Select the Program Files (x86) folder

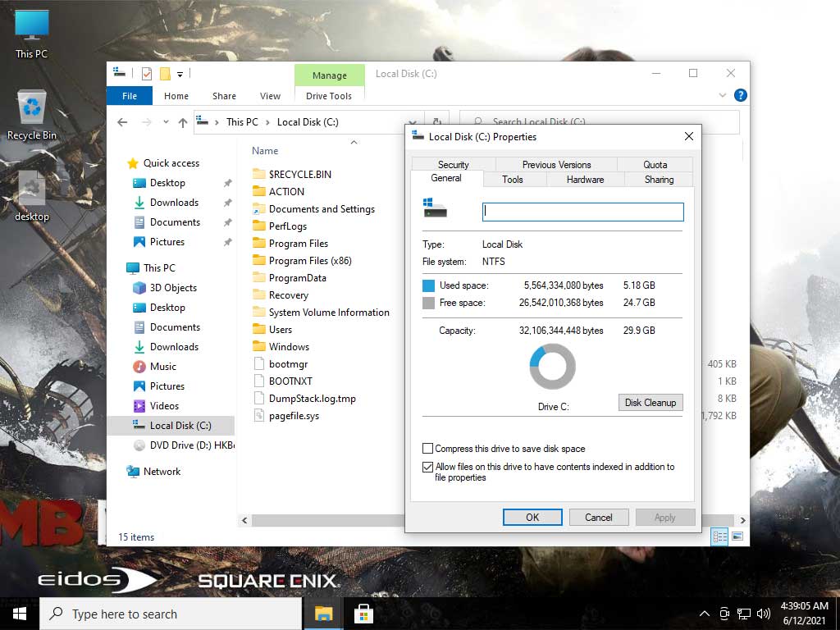[310, 260]
